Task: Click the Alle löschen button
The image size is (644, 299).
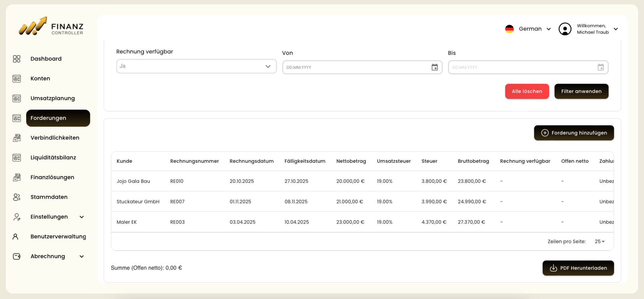Action: pyautogui.click(x=527, y=91)
